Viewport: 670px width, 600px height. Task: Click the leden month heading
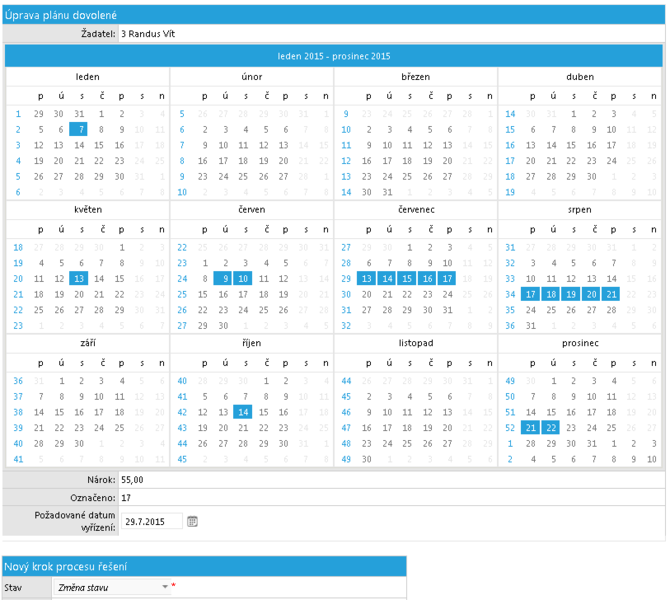(88, 77)
